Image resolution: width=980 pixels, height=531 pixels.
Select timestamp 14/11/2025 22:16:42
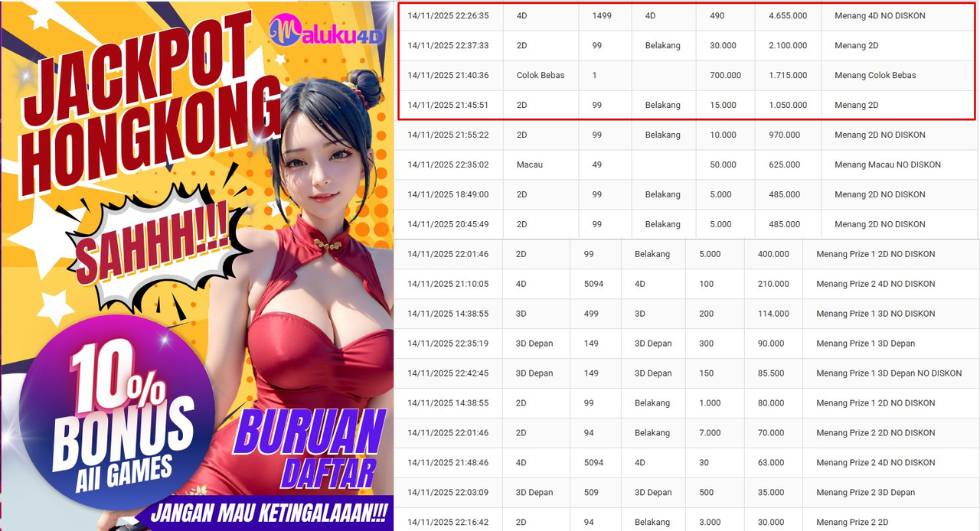[448, 522]
